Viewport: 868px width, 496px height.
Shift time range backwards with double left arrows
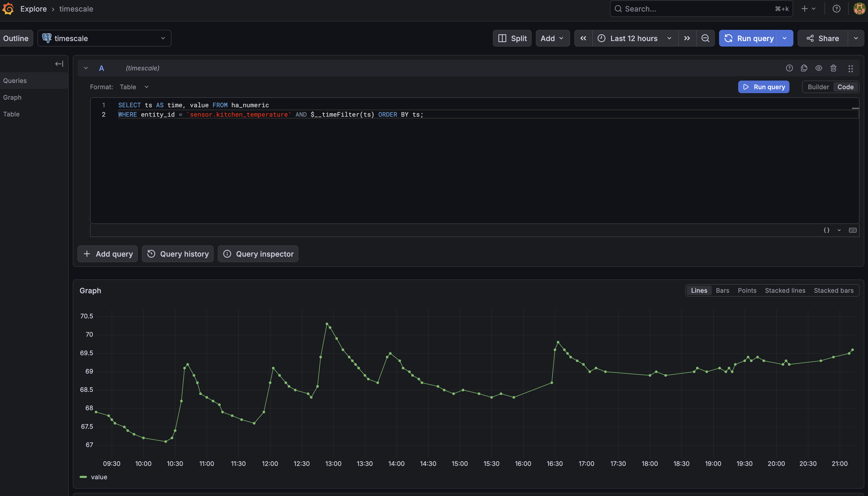pyautogui.click(x=583, y=38)
